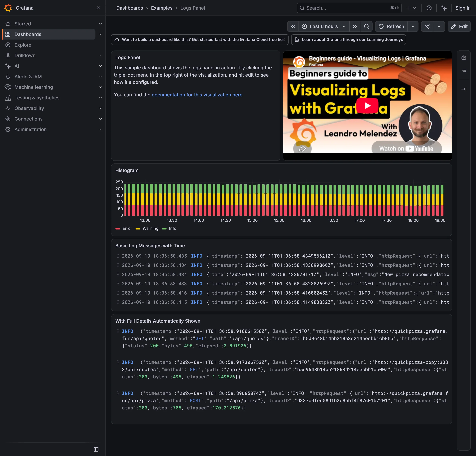Expand Administration chevron
Image resolution: width=476 pixels, height=456 pixels.
point(100,130)
